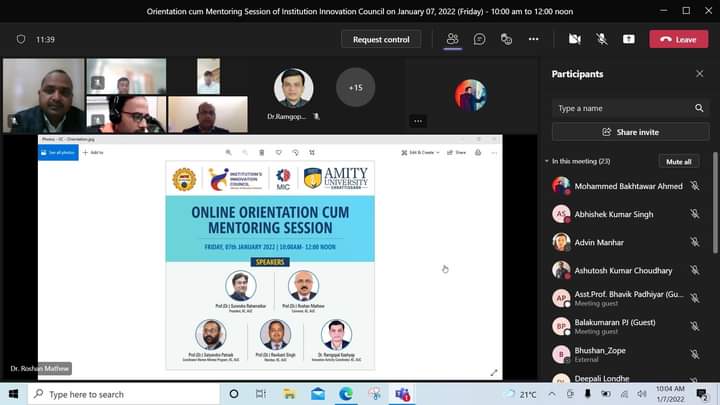720x405 pixels.
Task: Click the red Leave button
Action: 679,39
